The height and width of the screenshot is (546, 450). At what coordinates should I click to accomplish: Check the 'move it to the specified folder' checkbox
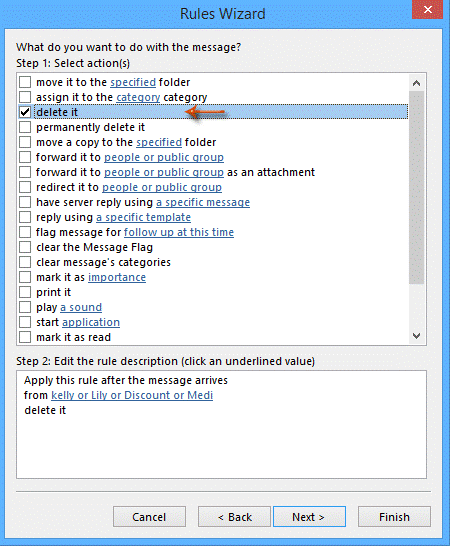tap(25, 82)
